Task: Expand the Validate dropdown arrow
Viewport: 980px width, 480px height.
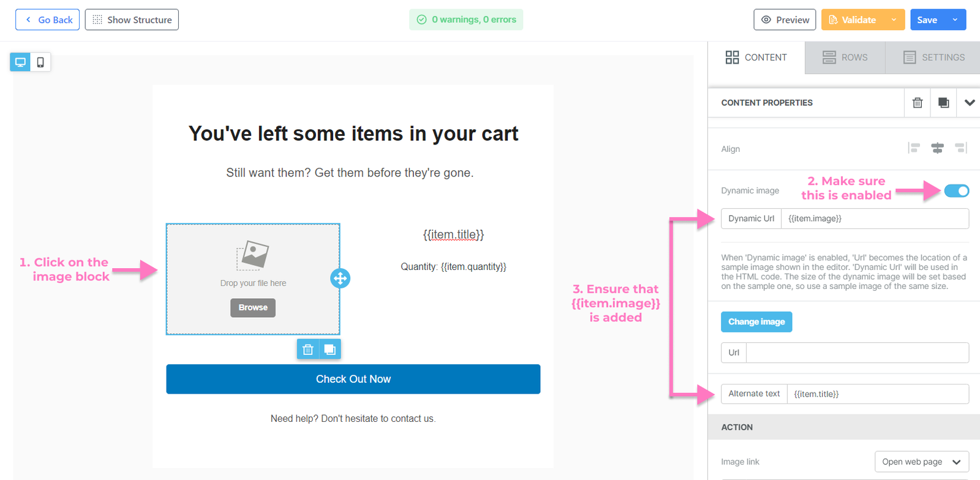Action: pos(894,20)
